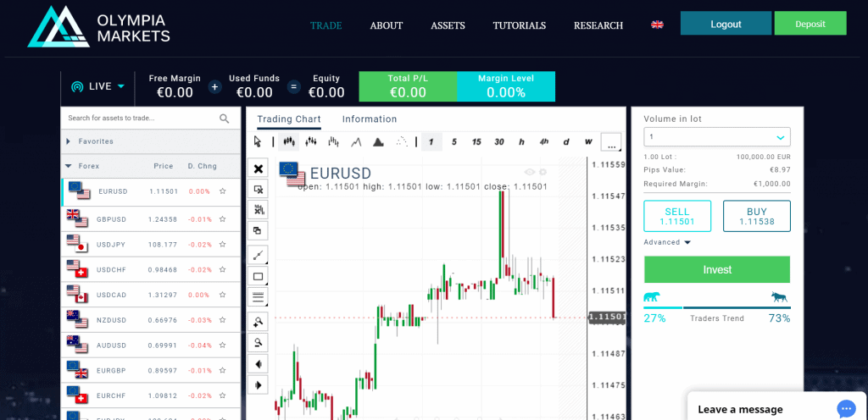Click the remove indicators tool

tap(258, 209)
